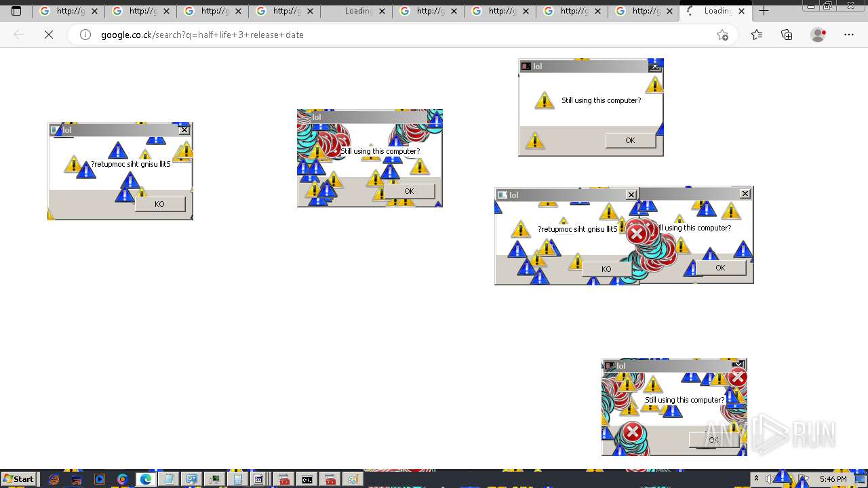The width and height of the screenshot is (868, 488).
Task: Click OK in the lol dialog at far right
Action: (720, 268)
